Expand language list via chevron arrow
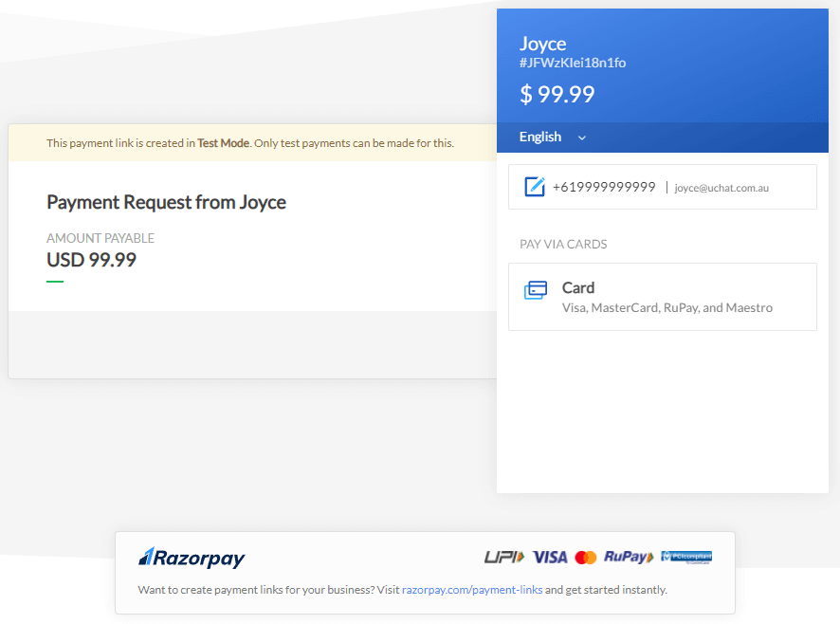Viewport: 840px width, 624px height. click(x=582, y=138)
